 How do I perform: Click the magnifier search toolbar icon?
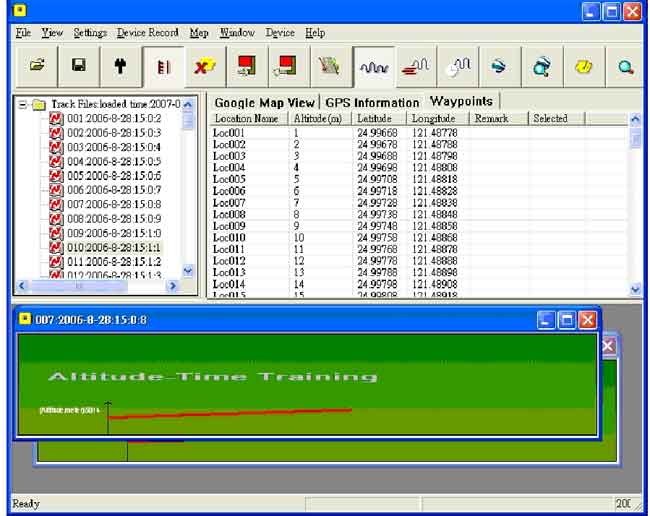click(x=626, y=66)
